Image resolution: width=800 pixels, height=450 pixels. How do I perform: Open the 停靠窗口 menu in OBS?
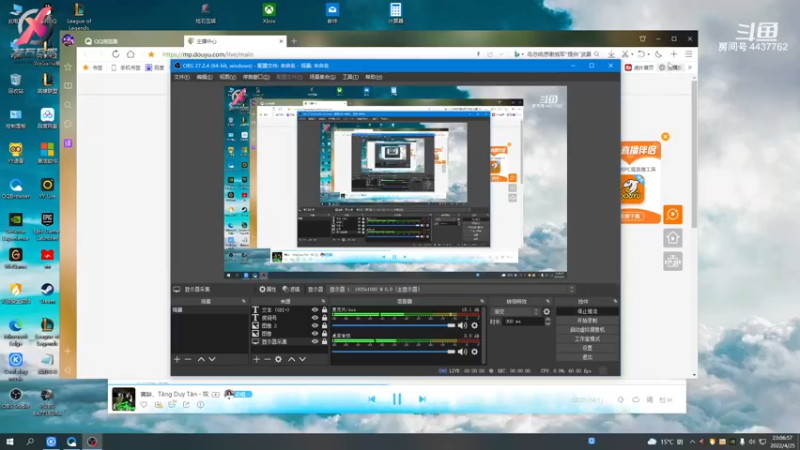256,77
